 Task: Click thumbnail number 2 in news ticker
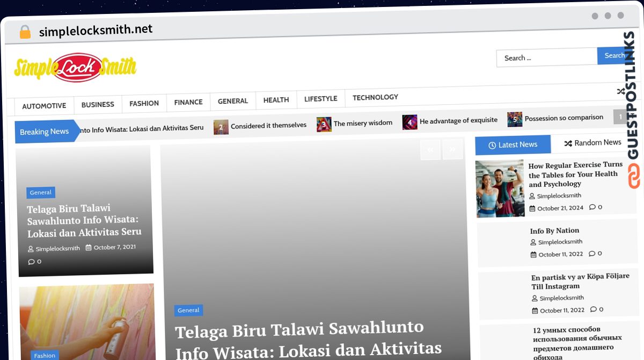(221, 127)
